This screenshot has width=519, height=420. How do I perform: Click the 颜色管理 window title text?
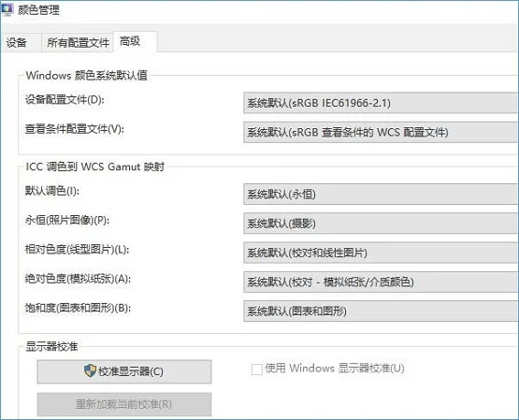[x=38, y=10]
